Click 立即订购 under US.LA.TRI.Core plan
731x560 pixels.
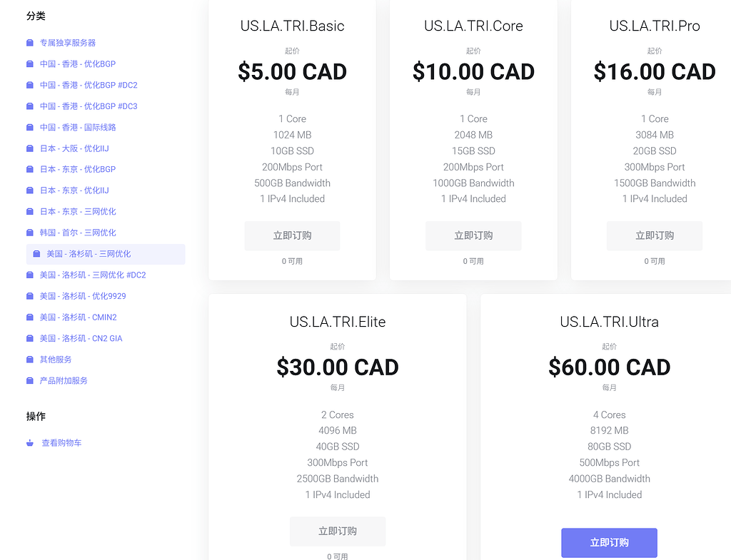tap(473, 235)
